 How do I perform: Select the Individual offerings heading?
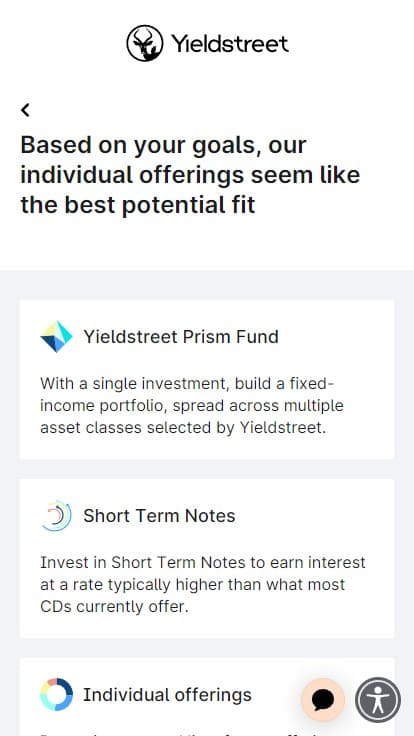[x=168, y=695]
